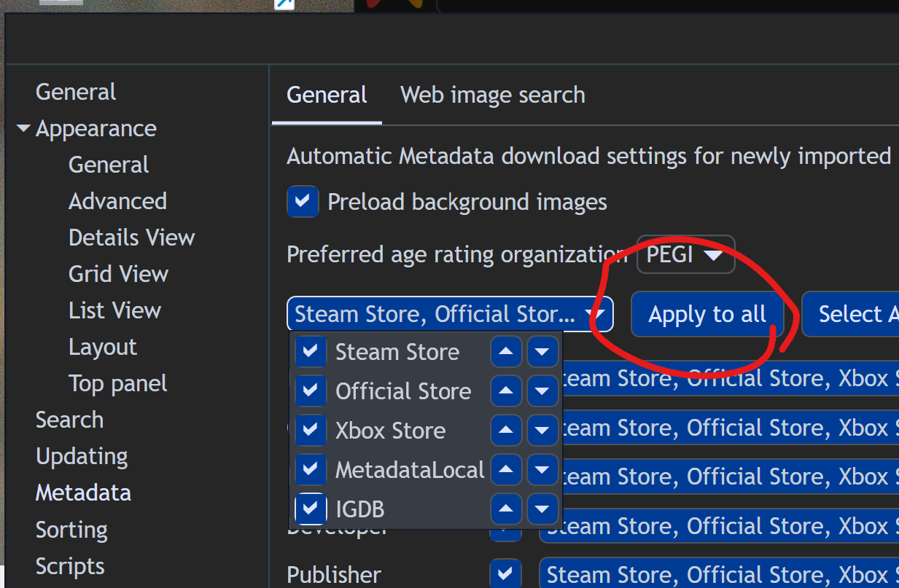Image resolution: width=899 pixels, height=588 pixels.
Task: Uncheck the Steam Store source checkbox
Action: tap(311, 352)
